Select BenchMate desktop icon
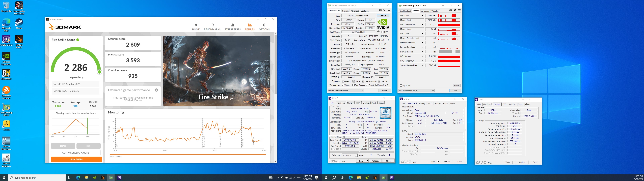644x181 pixels. (6, 75)
